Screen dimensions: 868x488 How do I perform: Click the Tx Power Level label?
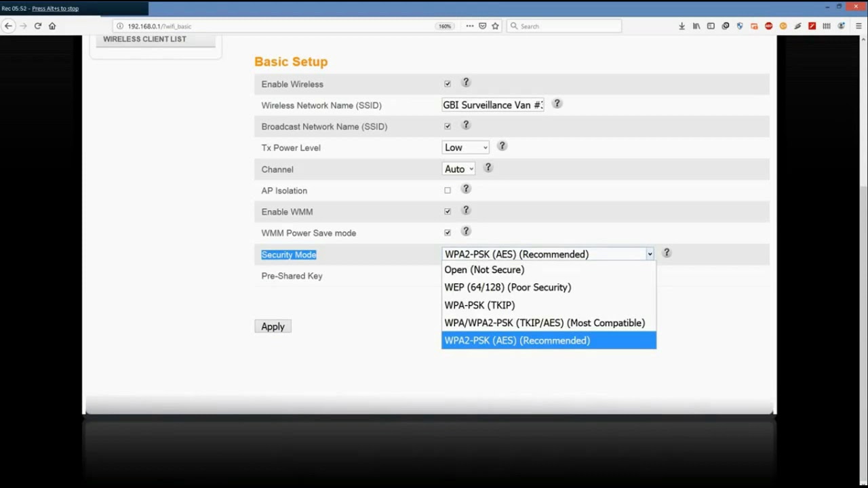[x=291, y=148]
